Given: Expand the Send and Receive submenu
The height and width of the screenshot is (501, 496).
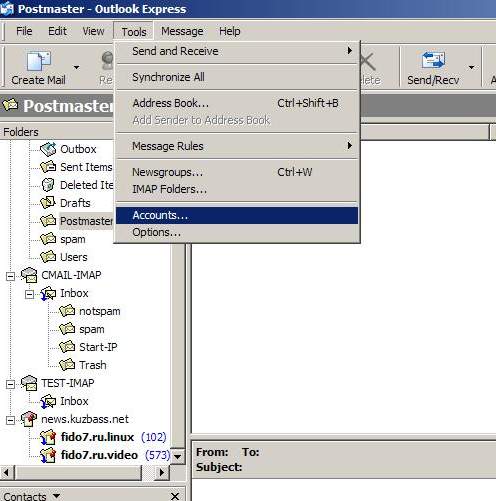Looking at the screenshot, I should click(x=349, y=51).
